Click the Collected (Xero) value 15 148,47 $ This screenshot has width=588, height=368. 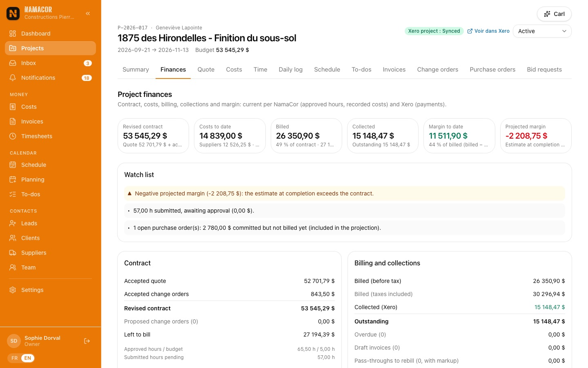[x=550, y=307]
